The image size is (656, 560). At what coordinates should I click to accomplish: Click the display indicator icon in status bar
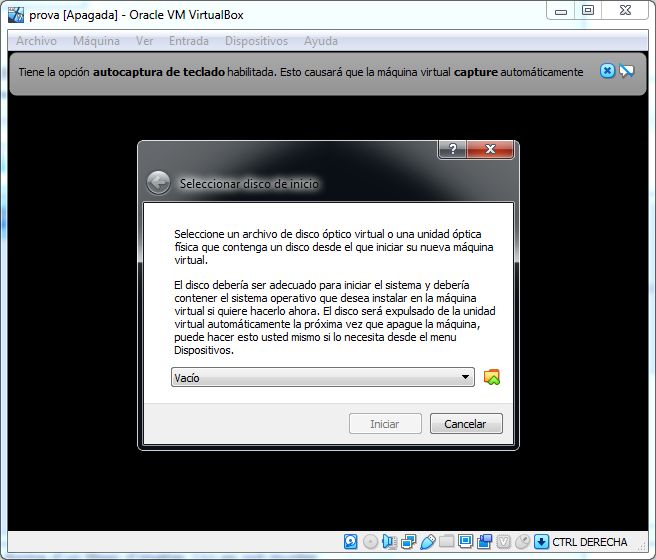pos(465,541)
